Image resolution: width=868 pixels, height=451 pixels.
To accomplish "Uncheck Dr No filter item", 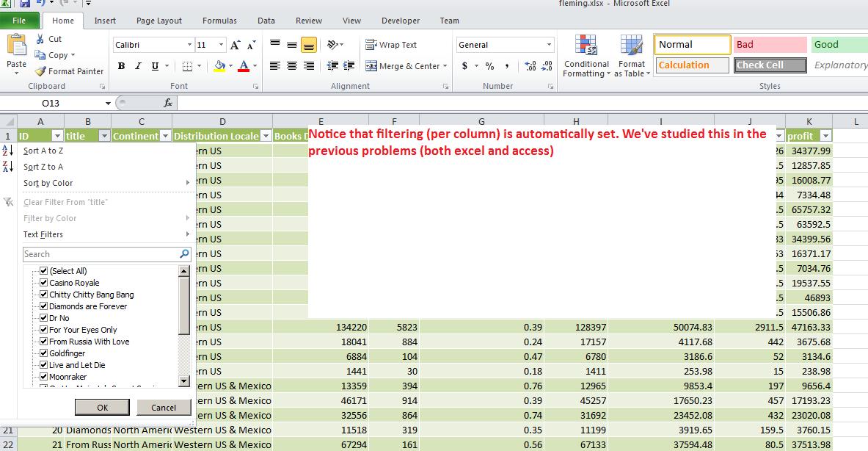I will click(44, 318).
